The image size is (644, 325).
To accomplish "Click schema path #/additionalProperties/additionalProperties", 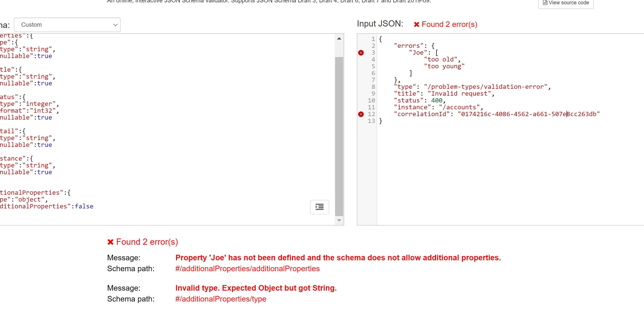I will (x=247, y=269).
